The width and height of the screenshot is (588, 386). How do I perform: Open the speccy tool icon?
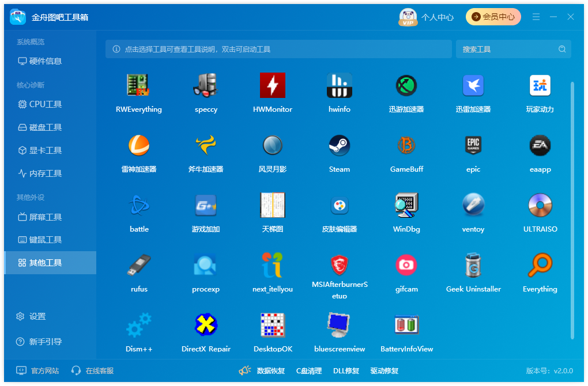(205, 85)
